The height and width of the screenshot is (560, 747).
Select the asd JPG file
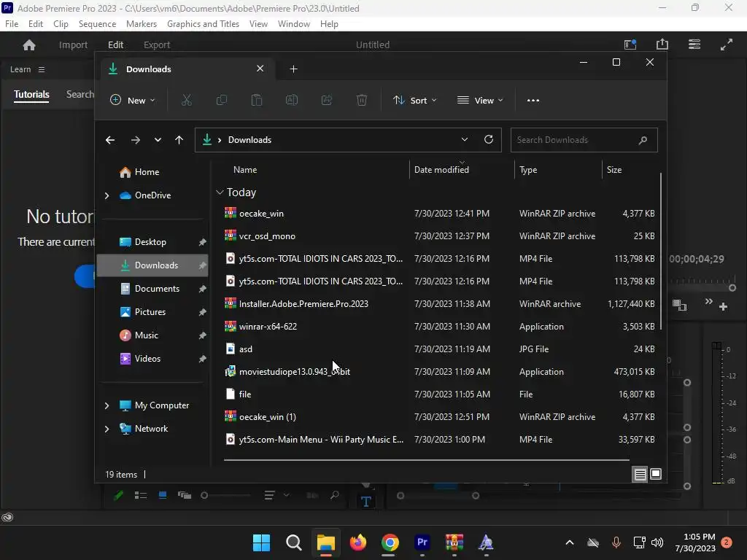(x=439, y=349)
